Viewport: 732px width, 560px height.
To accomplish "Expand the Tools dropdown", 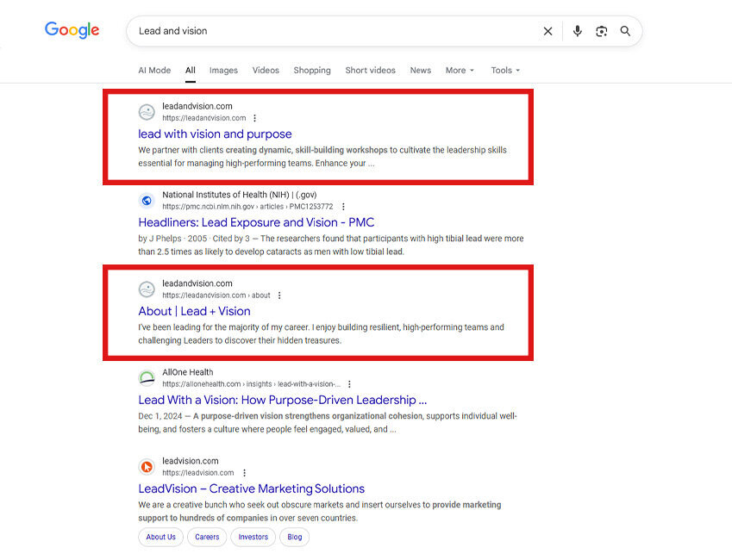I will [505, 71].
